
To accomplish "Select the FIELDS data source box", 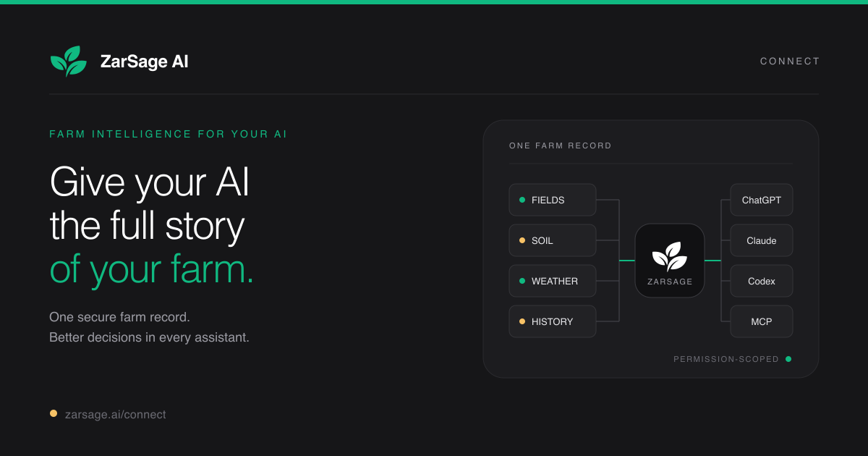I will coord(553,200).
